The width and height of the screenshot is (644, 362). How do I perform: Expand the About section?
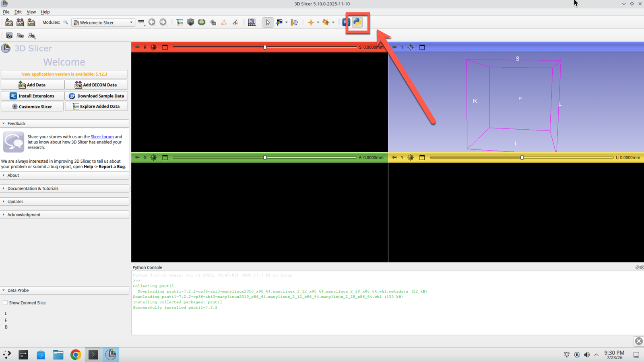point(64,175)
